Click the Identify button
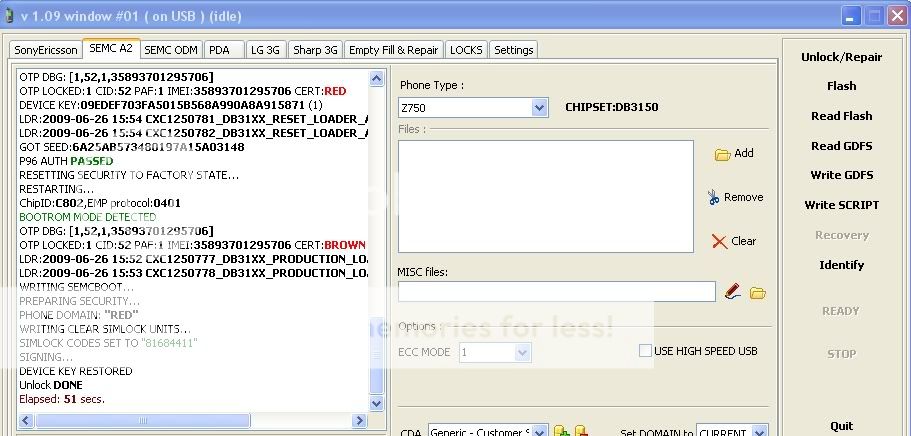This screenshot has height=436, width=911. coord(841,265)
